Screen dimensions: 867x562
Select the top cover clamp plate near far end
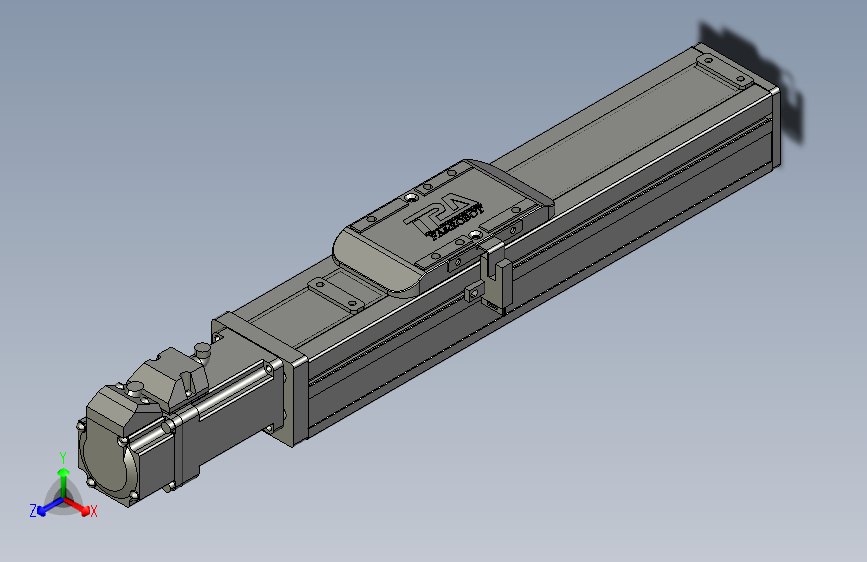pyautogui.click(x=723, y=71)
